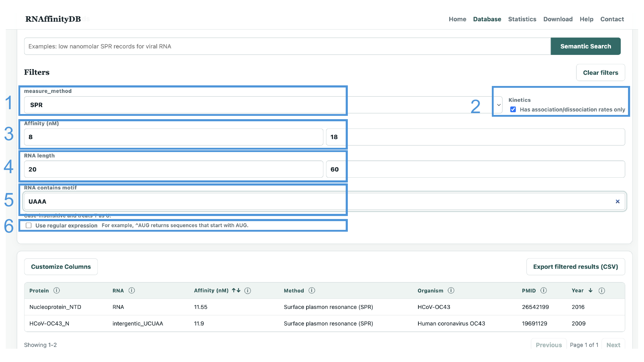Clear the UAAA motif with the X icon
The width and height of the screenshot is (644, 362).
[617, 202]
